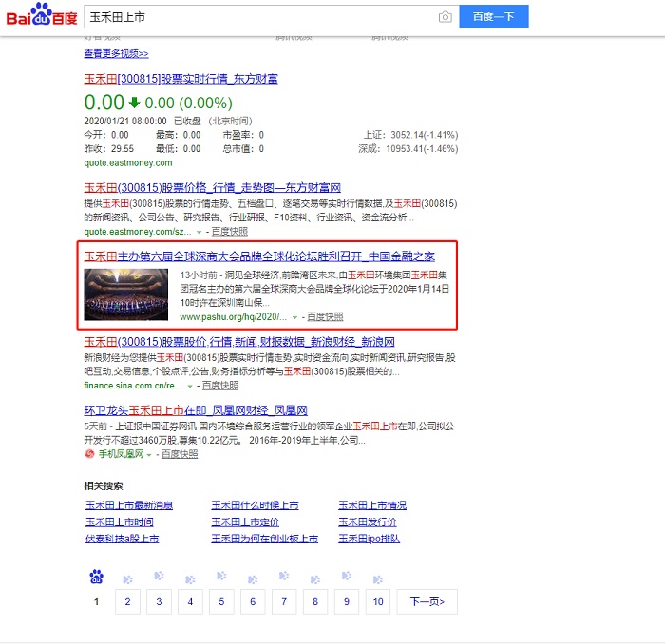Open 百度快照 for the finance.sina.com.cn result
This screenshot has width=665, height=644.
click(x=220, y=386)
